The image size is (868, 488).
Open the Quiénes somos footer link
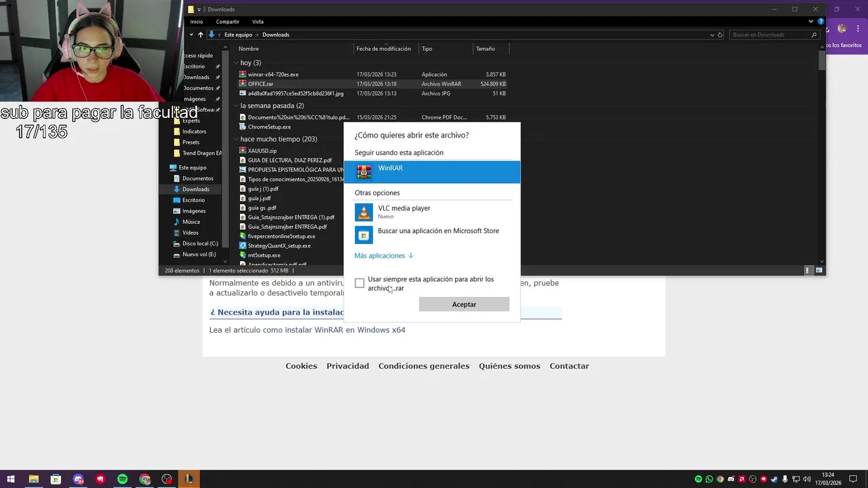point(509,366)
